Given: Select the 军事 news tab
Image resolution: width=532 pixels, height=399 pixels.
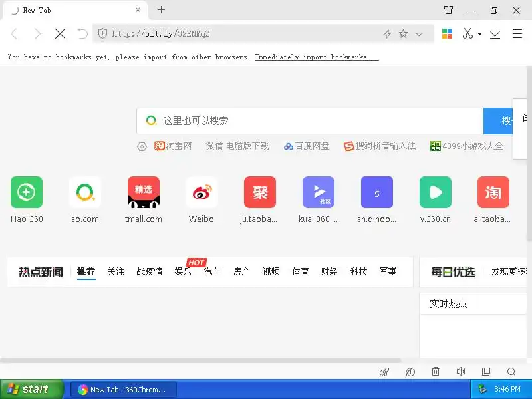Looking at the screenshot, I should click(x=388, y=271).
